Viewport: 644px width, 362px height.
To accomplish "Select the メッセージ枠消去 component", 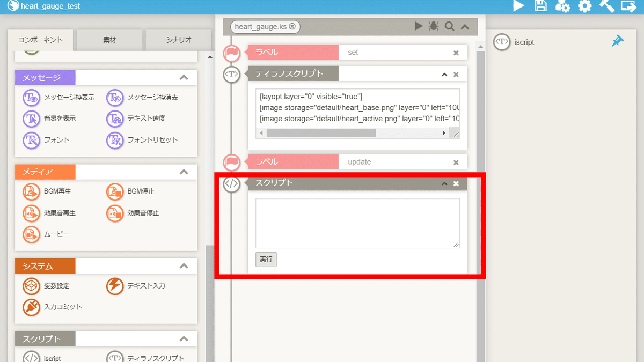I will [142, 98].
